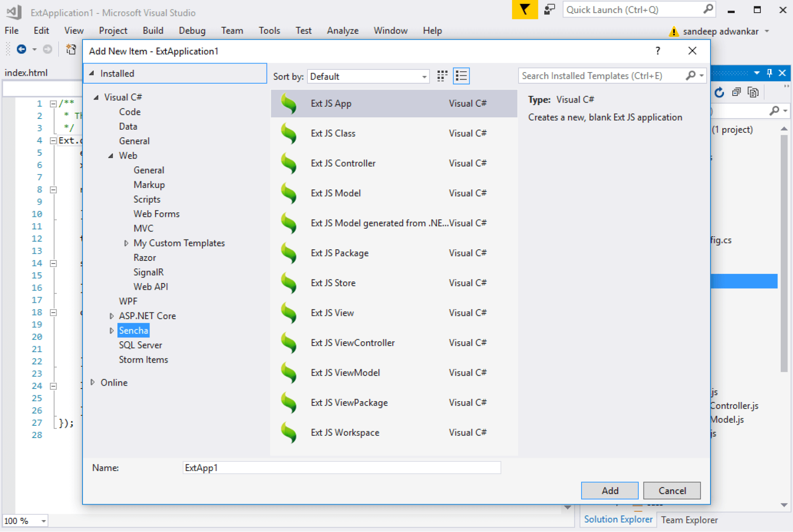Viewport: 793px width, 532px height.
Task: Switch template list to small icons view
Action: point(442,76)
